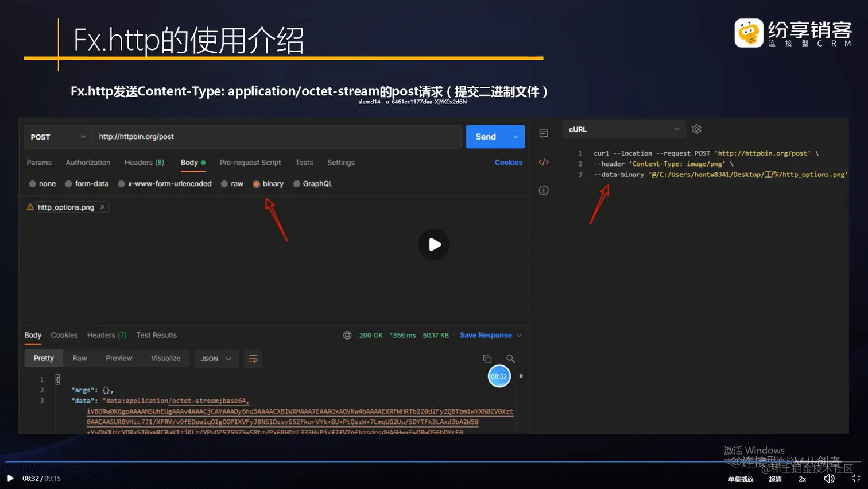This screenshot has height=489, width=868.
Task: Select the binary body radio option
Action: pos(257,184)
